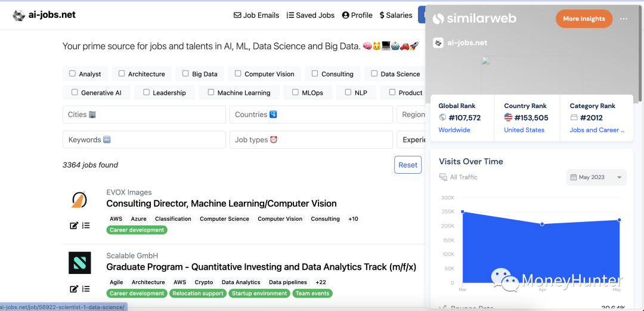This screenshot has width=644, height=311.
Task: Tick the Analyst category checkbox
Action: click(72, 73)
